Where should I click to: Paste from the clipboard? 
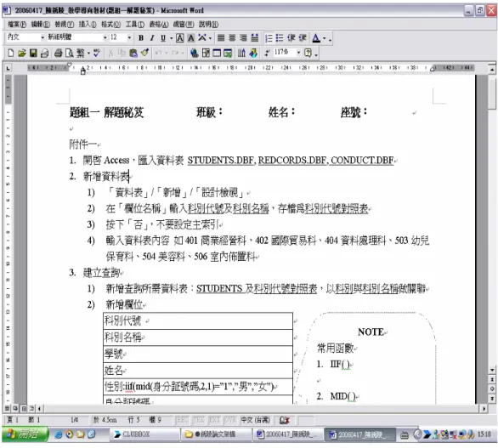[x=133, y=53]
